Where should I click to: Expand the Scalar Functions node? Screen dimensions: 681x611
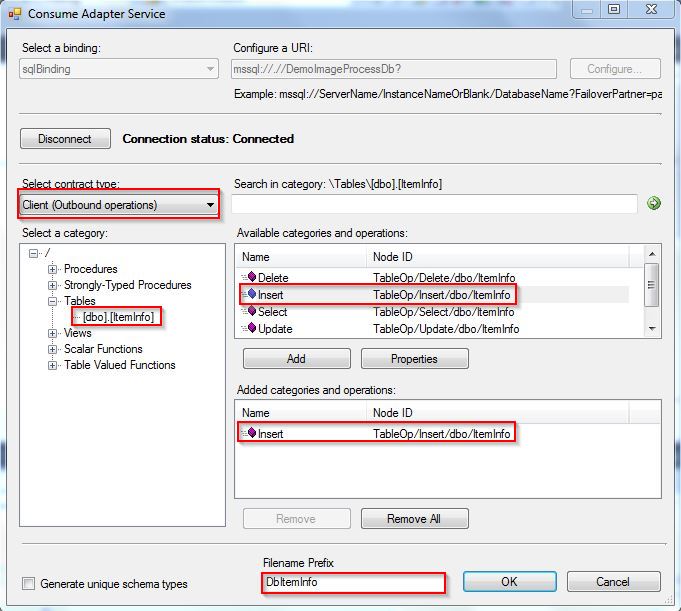click(x=53, y=350)
